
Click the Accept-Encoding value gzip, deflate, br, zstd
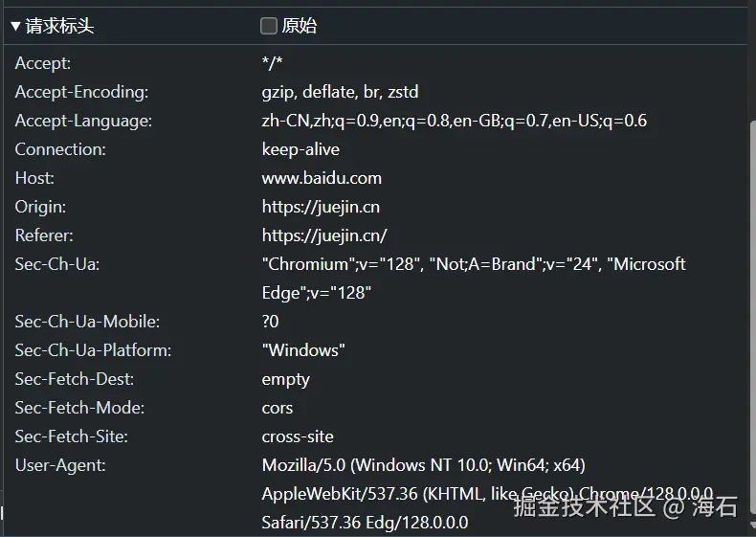coord(340,92)
